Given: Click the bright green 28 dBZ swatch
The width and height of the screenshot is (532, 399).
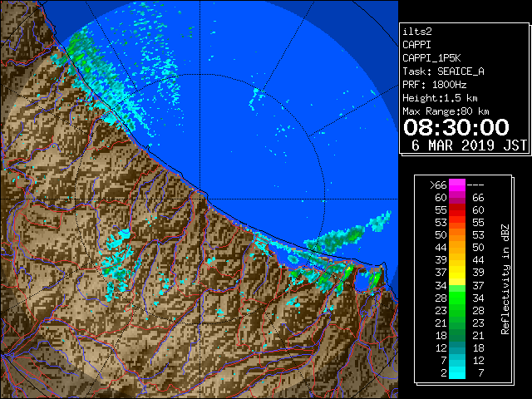Looking at the screenshot, I should pyautogui.click(x=457, y=298).
